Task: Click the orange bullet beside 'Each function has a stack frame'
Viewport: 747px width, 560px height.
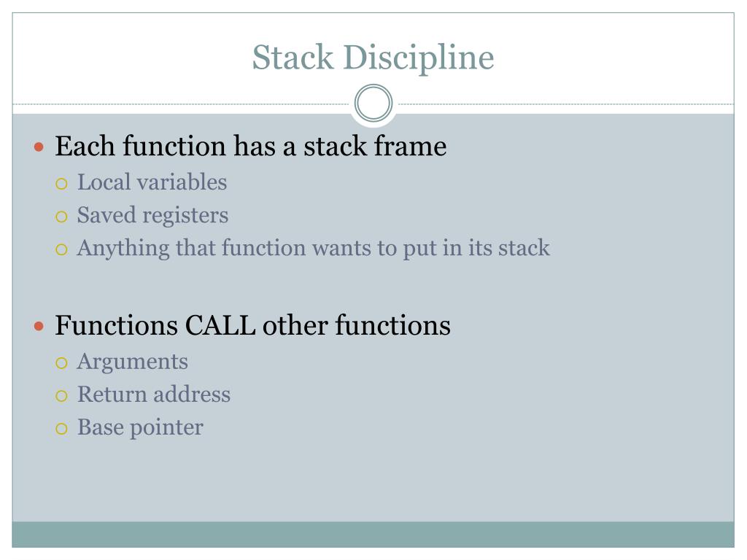Action: point(39,147)
